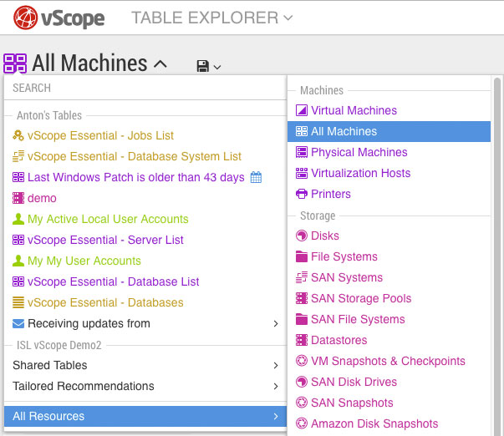Click the floppy disk save icon
The width and height of the screenshot is (504, 436).
point(203,66)
